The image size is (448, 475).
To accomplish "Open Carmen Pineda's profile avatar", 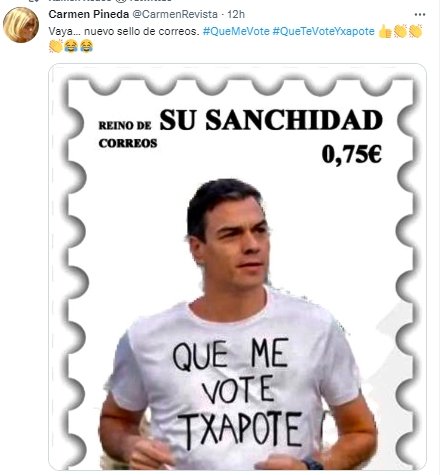I will 21,25.
